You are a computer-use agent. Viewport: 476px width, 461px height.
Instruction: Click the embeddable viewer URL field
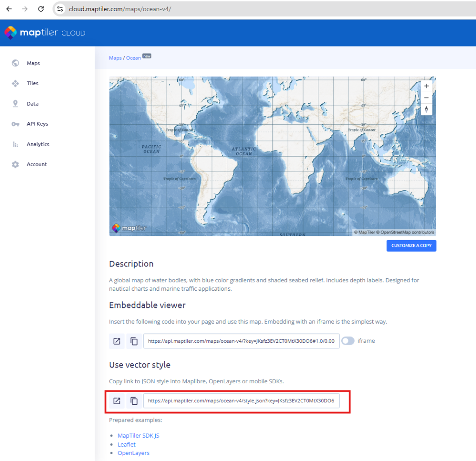241,341
